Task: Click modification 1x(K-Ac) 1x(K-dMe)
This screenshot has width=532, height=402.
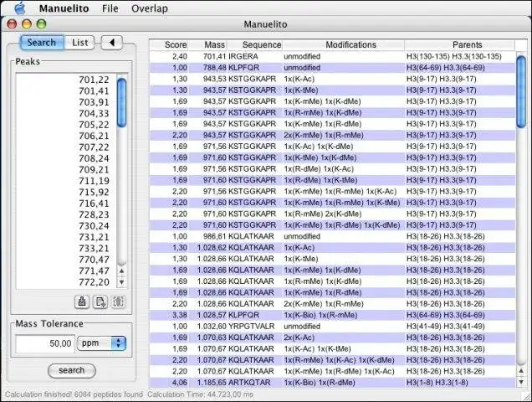Action: click(x=318, y=147)
